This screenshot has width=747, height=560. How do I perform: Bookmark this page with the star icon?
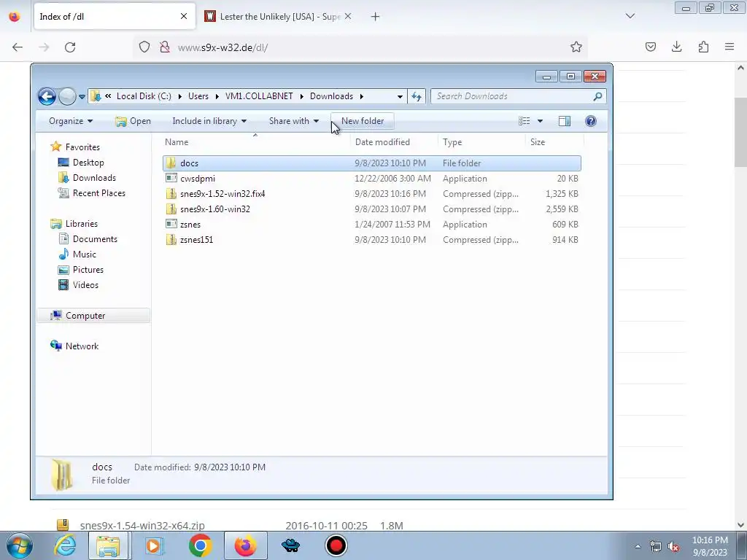coord(576,47)
